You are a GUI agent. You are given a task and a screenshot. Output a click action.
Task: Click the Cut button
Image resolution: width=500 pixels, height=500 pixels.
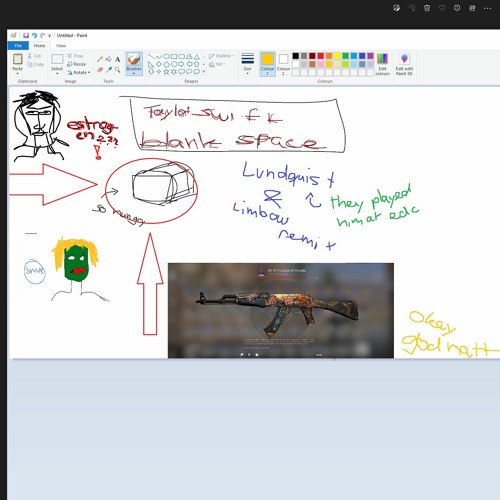(x=35, y=56)
